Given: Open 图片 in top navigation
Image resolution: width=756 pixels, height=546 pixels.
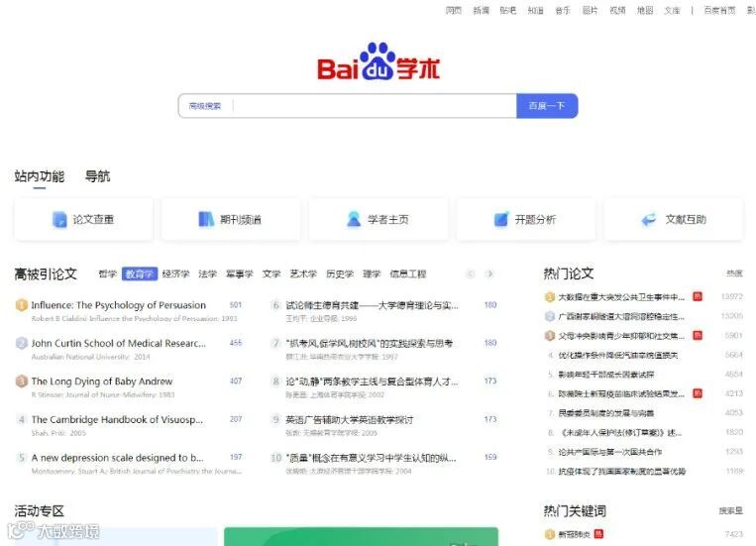Looking at the screenshot, I should pos(590,10).
